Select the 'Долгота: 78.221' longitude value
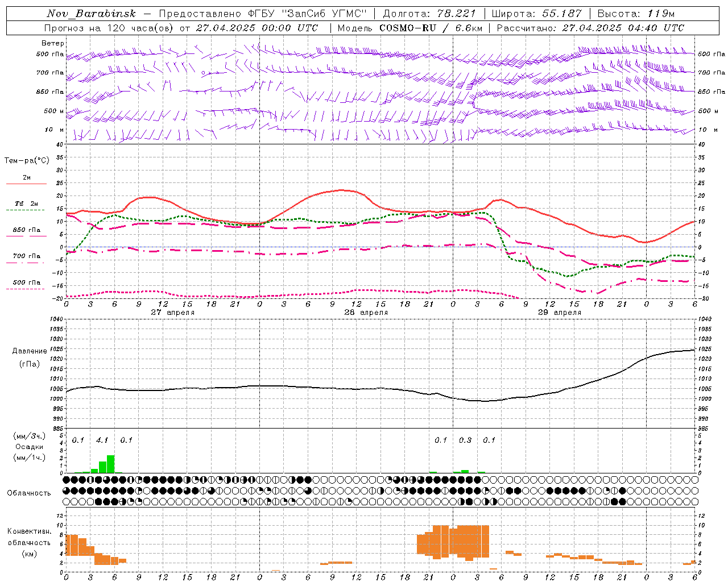Screen dimensions: 728x582 429,14
